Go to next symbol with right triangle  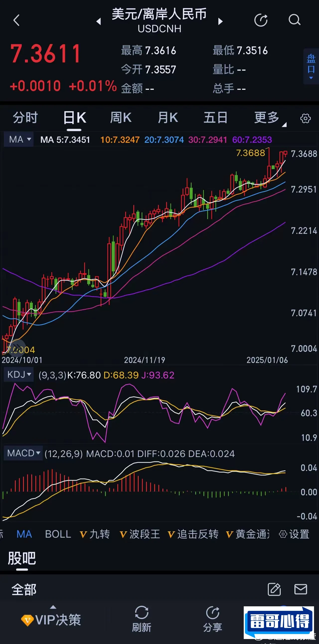[220, 21]
